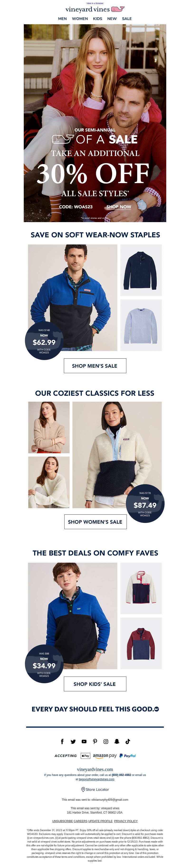Image resolution: width=190 pixels, height=868 pixels.
Task: Select the navy button-neck sweater thumbnail
Action: 141,270
